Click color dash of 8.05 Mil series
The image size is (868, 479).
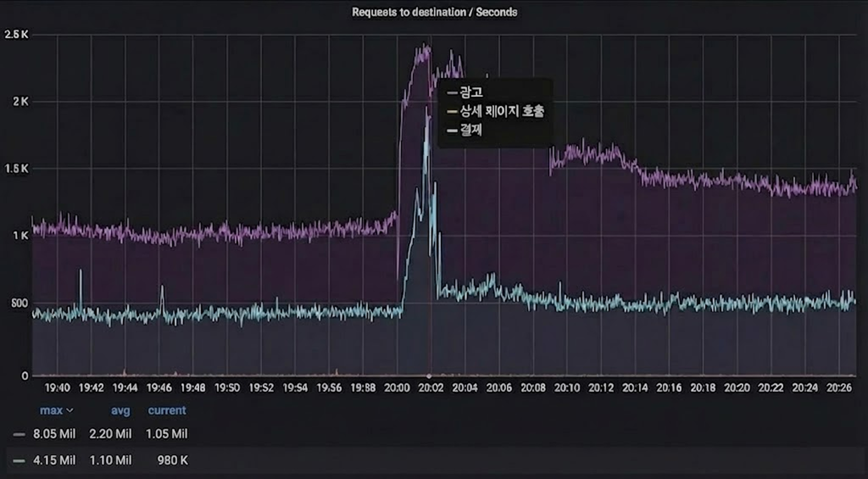point(19,434)
